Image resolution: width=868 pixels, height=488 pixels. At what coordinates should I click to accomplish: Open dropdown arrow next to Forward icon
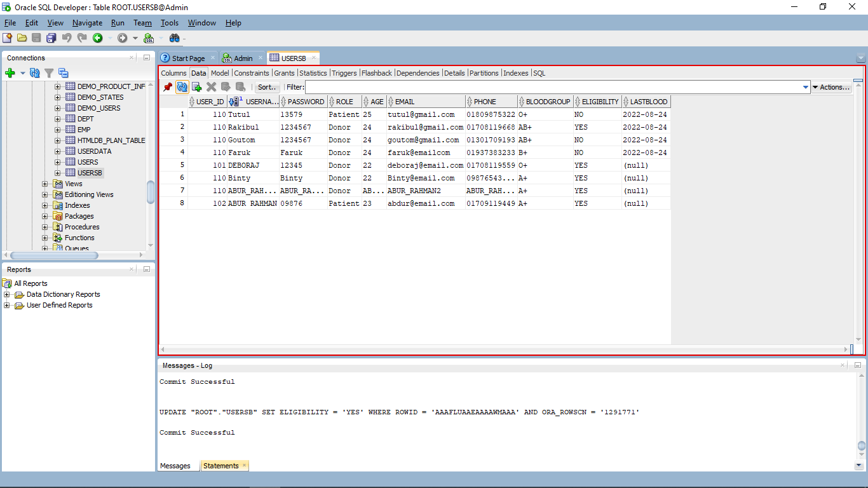click(135, 38)
